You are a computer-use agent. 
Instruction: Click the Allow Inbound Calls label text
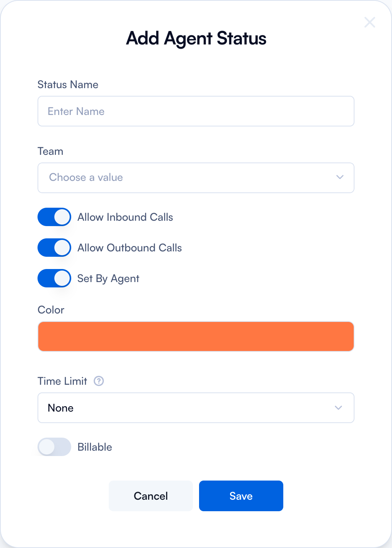coord(125,217)
